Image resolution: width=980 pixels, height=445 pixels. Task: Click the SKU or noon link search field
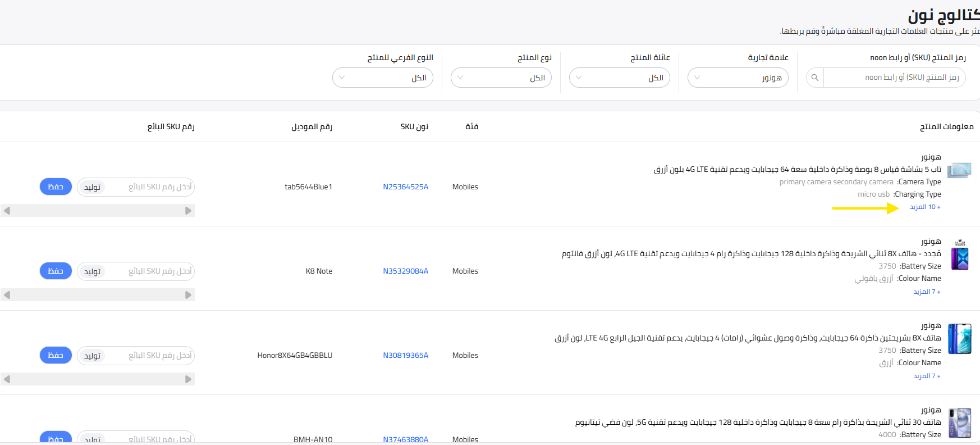click(x=894, y=78)
